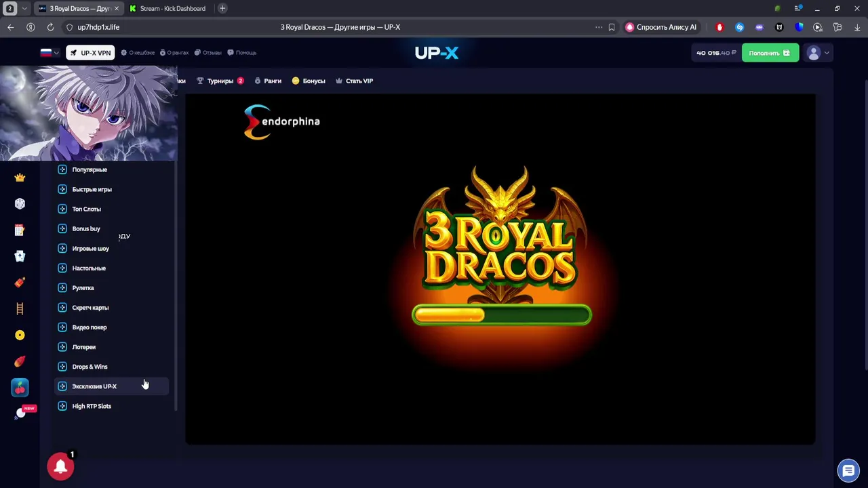This screenshot has height=488, width=868.
Task: Bookmark this page with the bookmark icon
Action: (x=612, y=27)
